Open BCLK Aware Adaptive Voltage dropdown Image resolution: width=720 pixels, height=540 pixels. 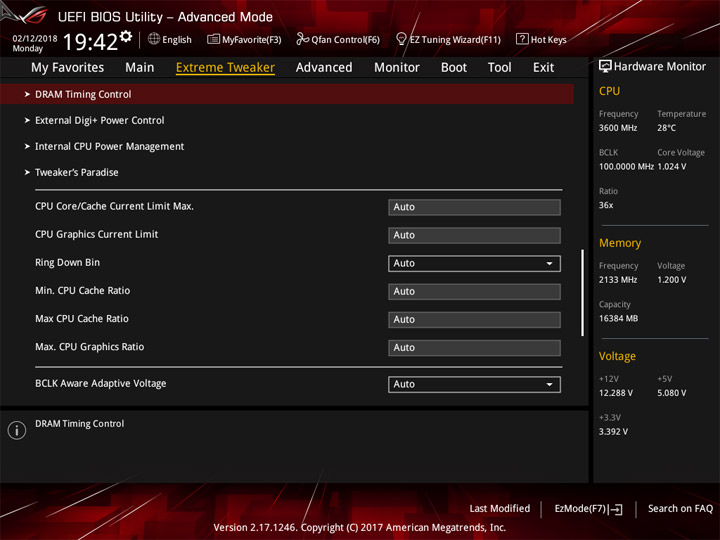click(474, 384)
